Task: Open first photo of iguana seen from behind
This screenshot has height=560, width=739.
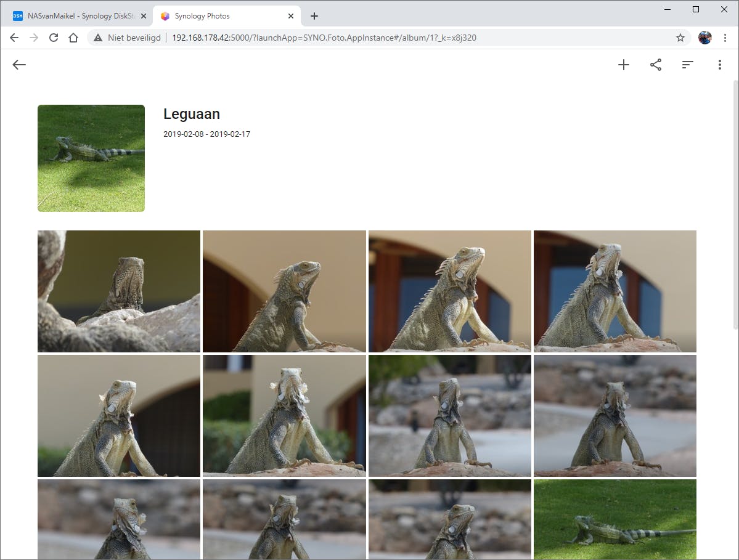Action: coord(119,291)
